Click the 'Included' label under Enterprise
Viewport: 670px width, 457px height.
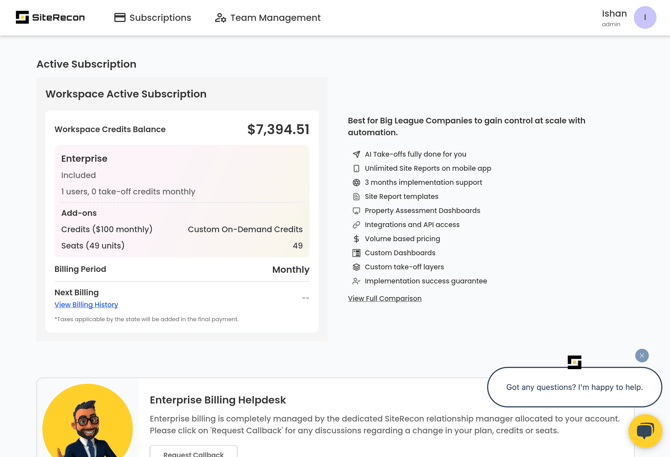click(78, 175)
